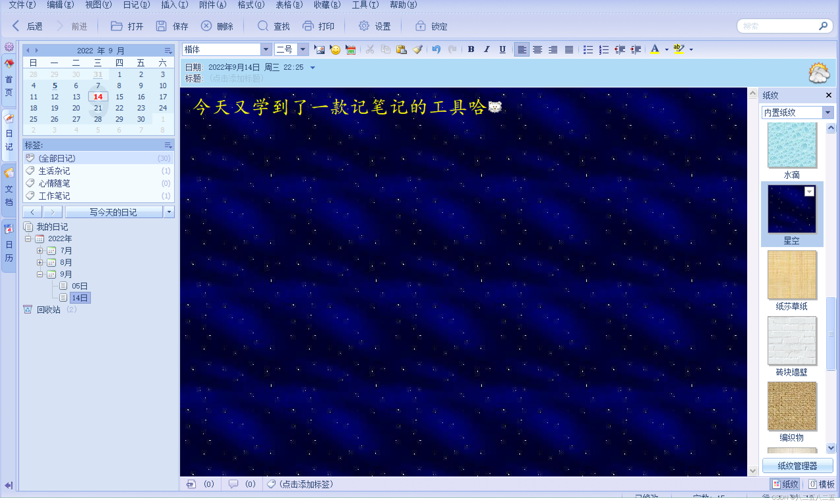Viewport: 840px width, 504px height.
Task: Click the 写今天的日记 button
Action: pos(113,212)
